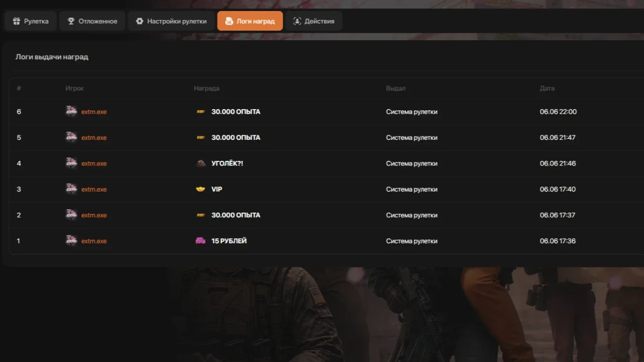Select 30.000 ОПЫТА reward in row 6

236,112
